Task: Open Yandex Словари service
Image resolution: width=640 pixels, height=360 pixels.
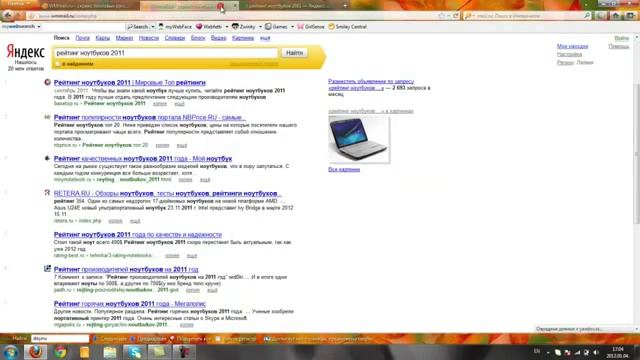Action: point(175,38)
